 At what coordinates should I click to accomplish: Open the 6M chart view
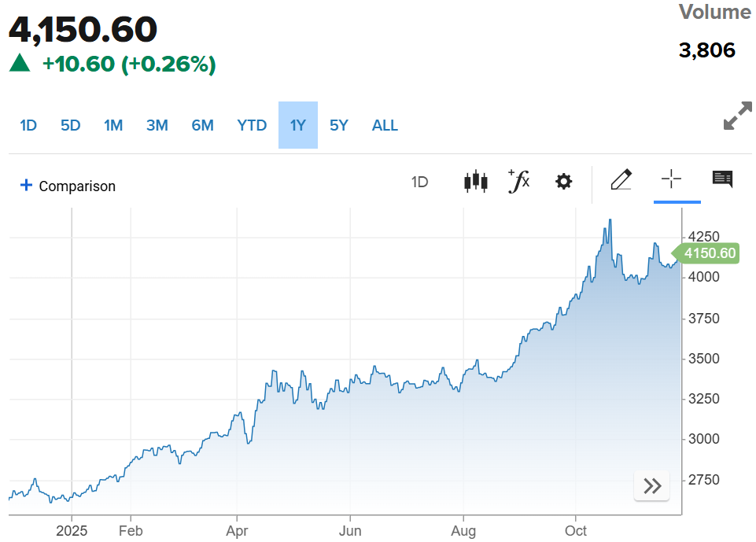[x=202, y=125]
